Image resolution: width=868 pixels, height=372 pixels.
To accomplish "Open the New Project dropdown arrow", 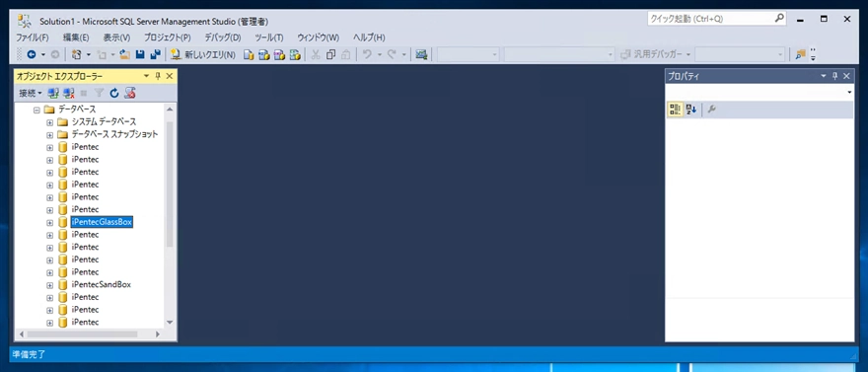I will pos(89,54).
